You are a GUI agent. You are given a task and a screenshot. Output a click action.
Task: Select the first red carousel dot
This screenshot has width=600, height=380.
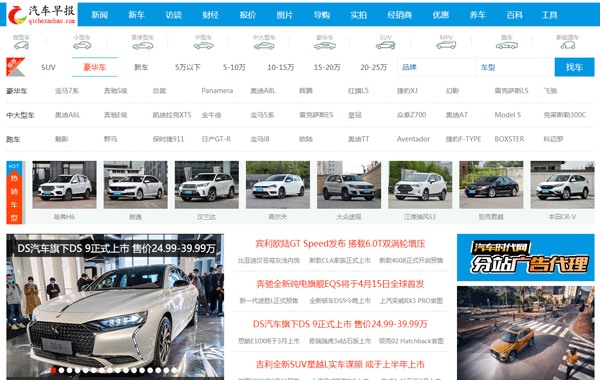coord(53,370)
